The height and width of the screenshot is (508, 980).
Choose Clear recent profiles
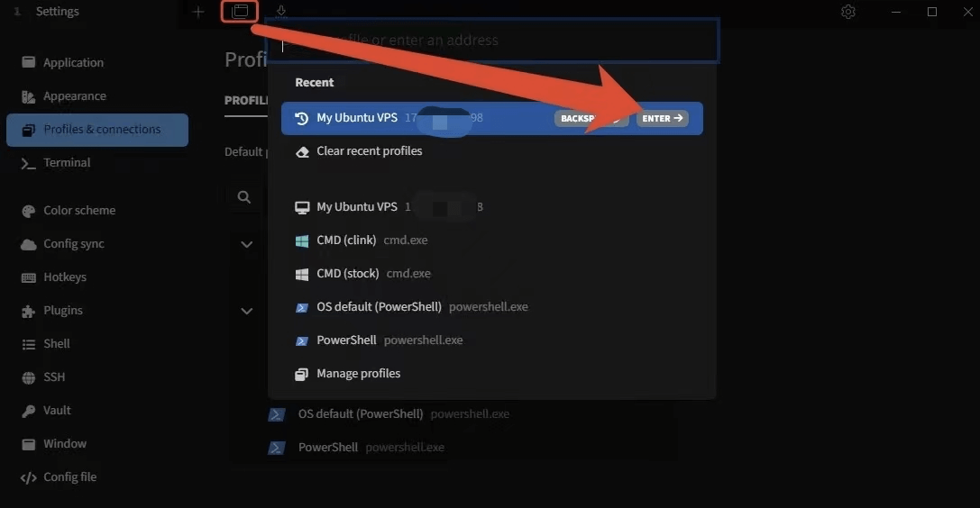click(x=492, y=151)
